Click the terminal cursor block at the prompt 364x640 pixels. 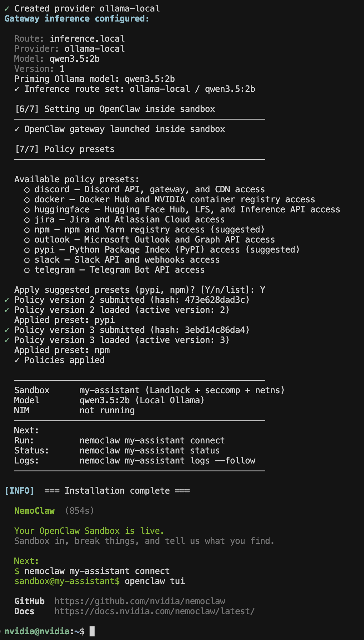[92, 631]
